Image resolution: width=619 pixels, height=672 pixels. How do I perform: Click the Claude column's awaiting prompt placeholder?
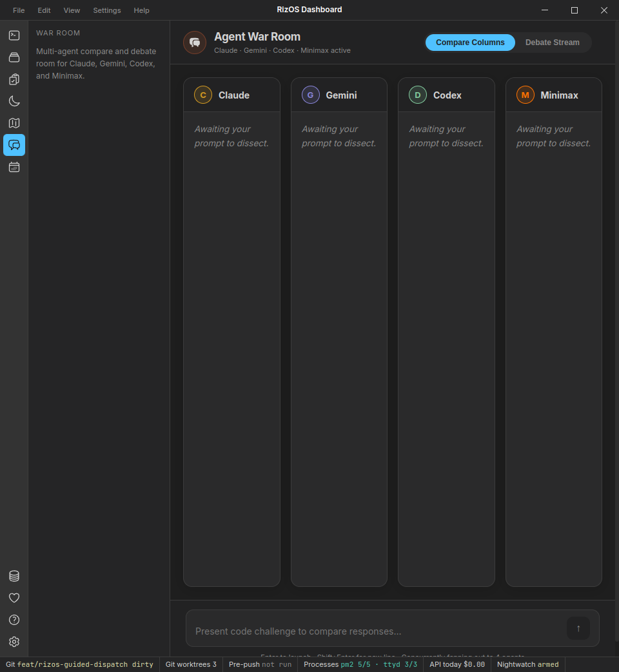(231, 136)
